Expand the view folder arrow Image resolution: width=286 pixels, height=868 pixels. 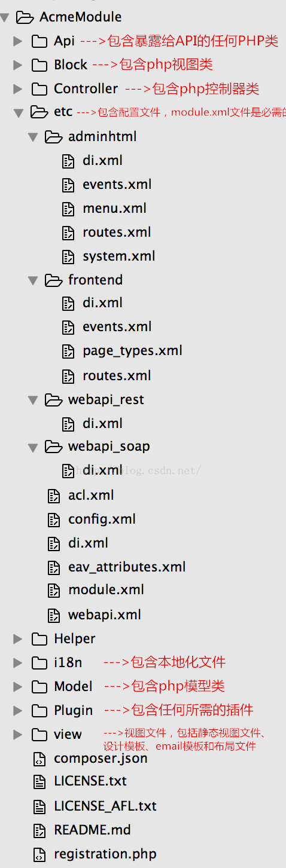point(18,734)
